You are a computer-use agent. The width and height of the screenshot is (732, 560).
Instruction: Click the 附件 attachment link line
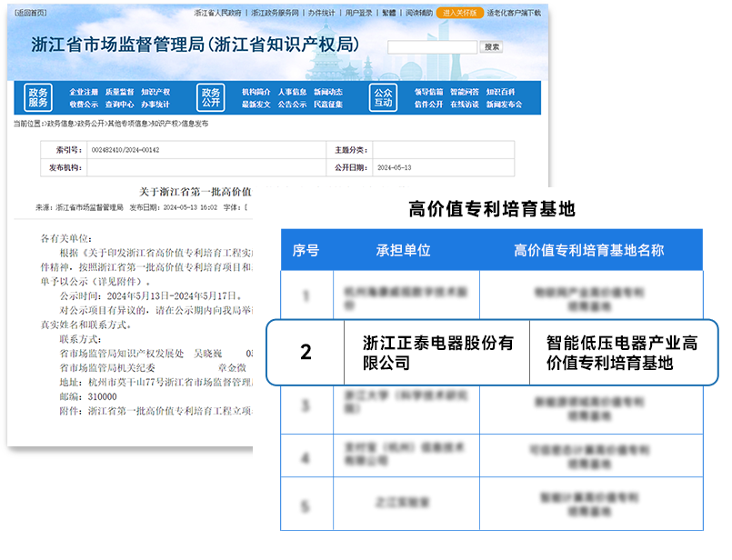(x=155, y=411)
